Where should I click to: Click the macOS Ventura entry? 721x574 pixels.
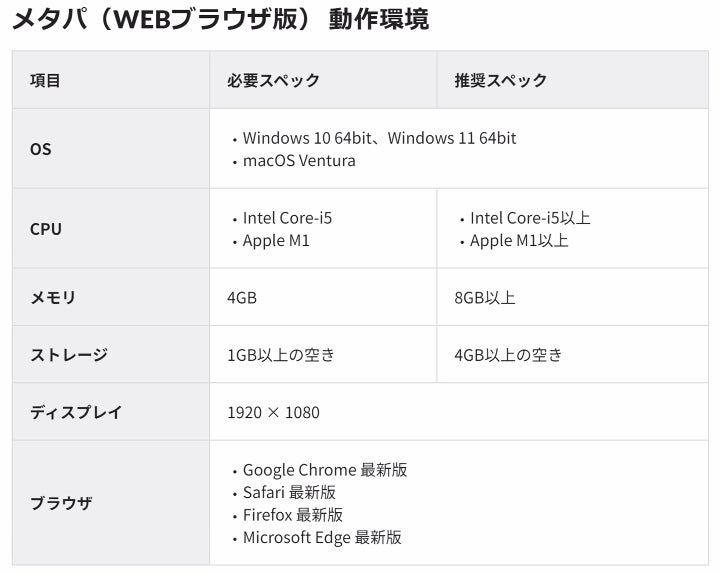coord(299,161)
